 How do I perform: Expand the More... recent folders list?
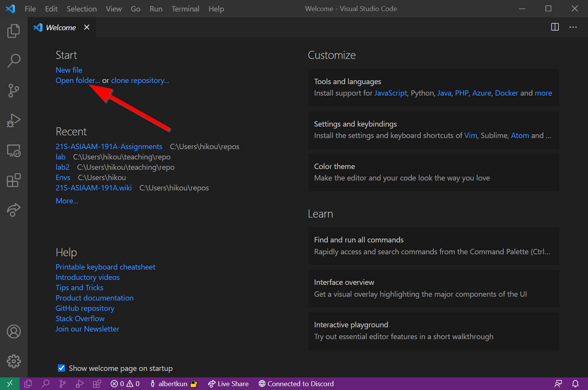67,201
